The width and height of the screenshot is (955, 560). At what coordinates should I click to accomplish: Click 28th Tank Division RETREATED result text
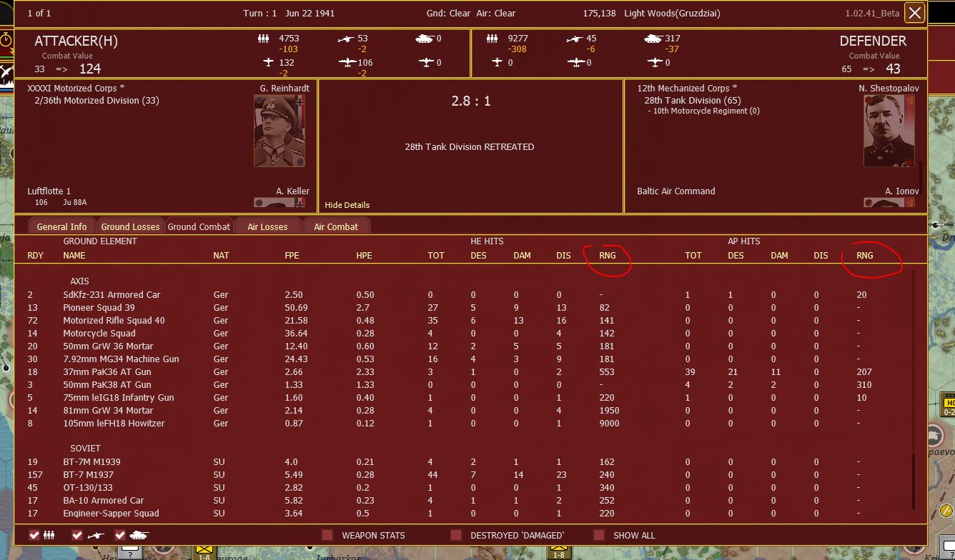[x=470, y=147]
